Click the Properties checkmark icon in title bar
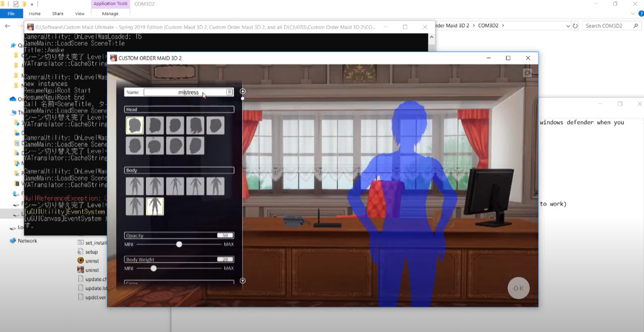644x332 pixels. click(16, 4)
